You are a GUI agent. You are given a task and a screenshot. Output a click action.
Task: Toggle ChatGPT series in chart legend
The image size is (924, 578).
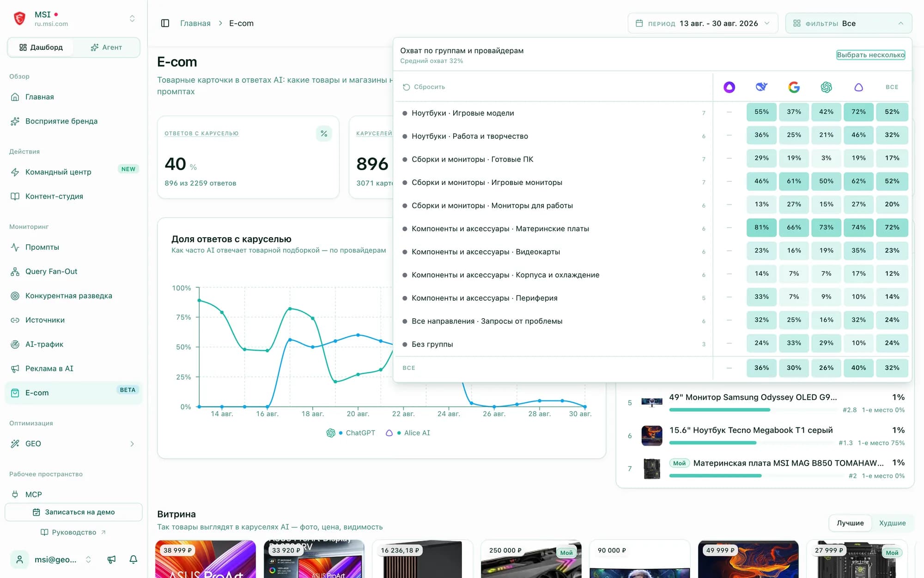[351, 433]
